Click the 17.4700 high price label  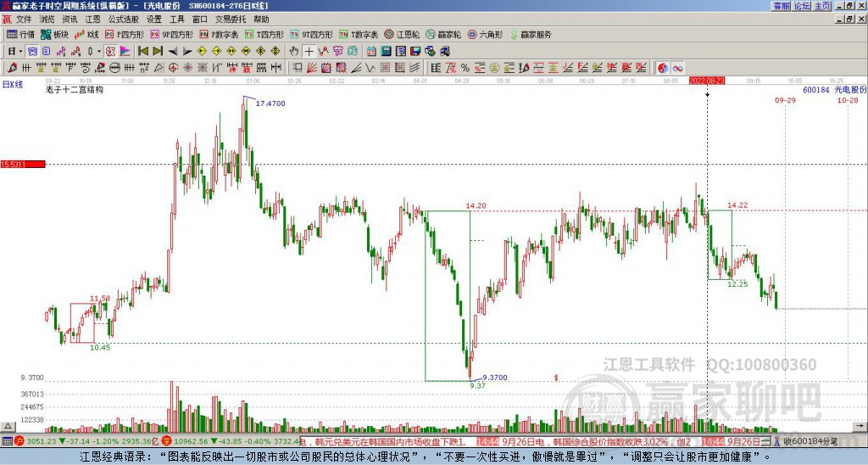click(x=270, y=104)
